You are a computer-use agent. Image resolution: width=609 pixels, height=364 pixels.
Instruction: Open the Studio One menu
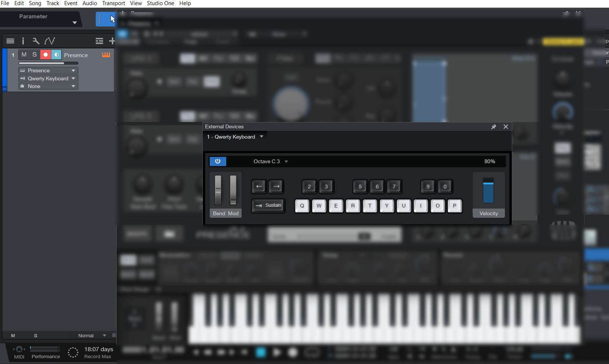[x=160, y=3]
